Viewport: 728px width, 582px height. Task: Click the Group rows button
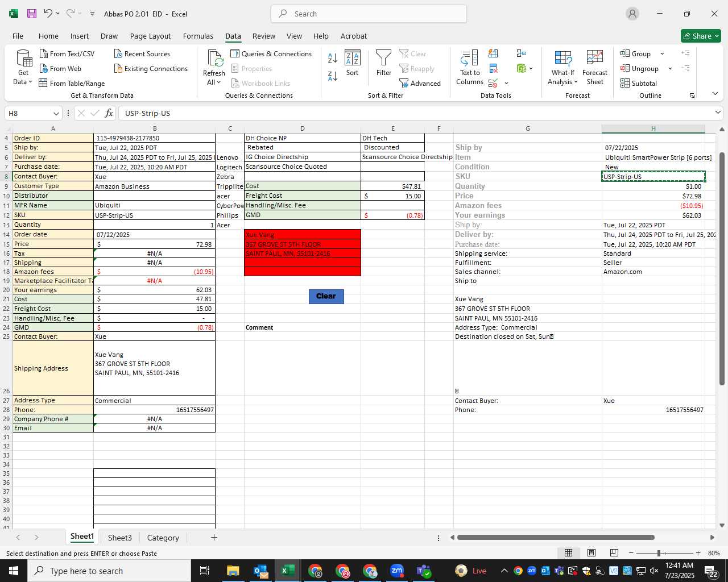[636, 53]
